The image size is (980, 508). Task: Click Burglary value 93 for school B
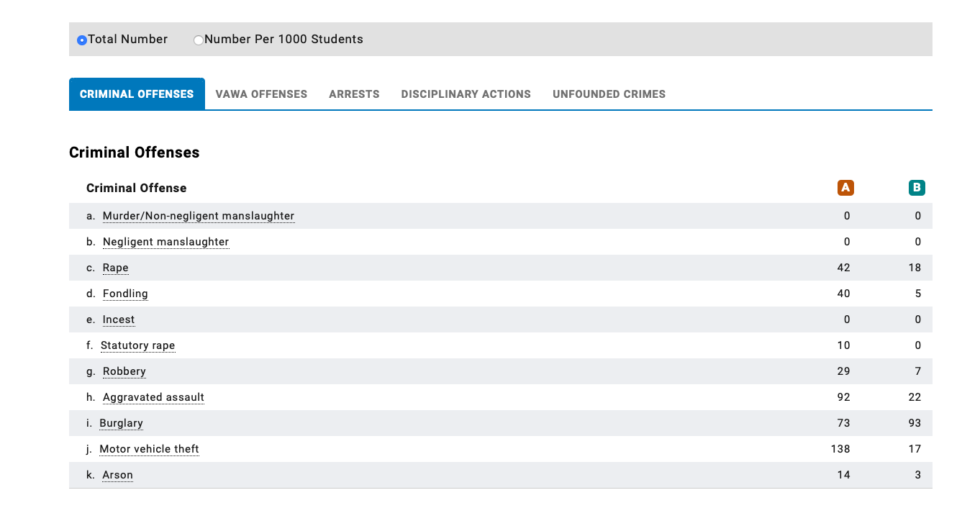915,423
